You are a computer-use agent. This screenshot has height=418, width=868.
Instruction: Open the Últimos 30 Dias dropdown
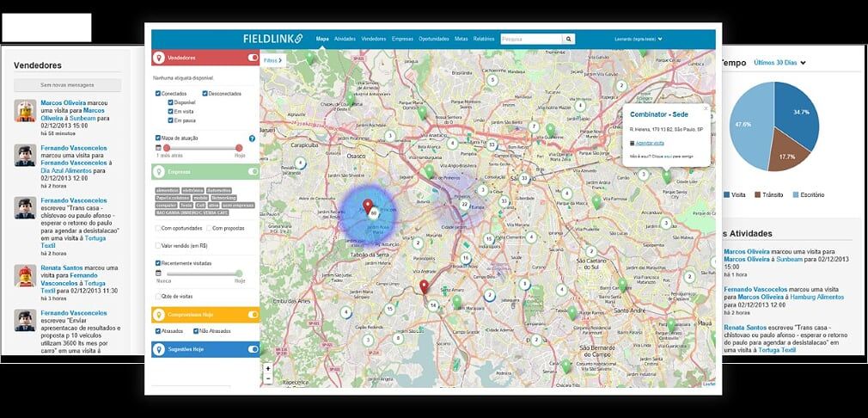click(x=779, y=63)
